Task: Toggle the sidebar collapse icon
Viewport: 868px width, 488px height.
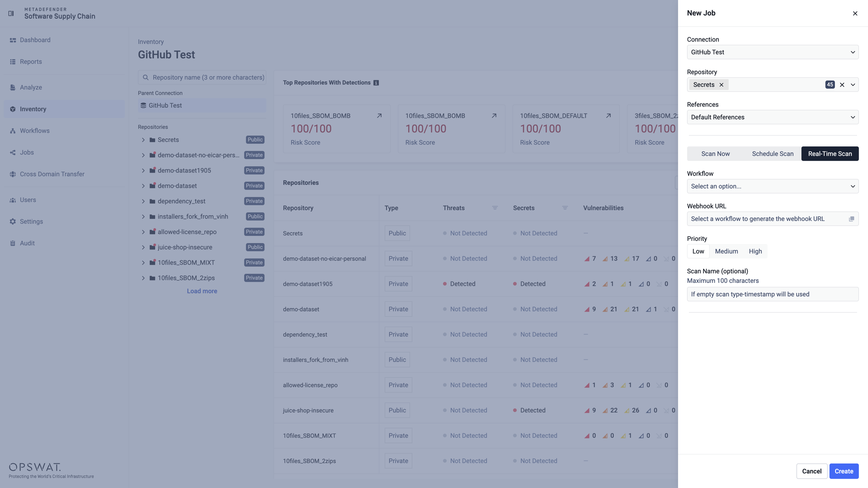Action: [11, 13]
